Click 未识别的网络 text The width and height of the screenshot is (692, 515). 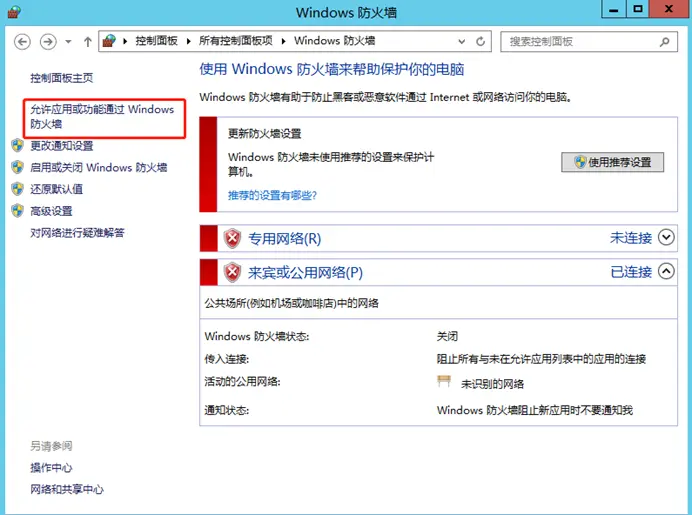tap(493, 384)
